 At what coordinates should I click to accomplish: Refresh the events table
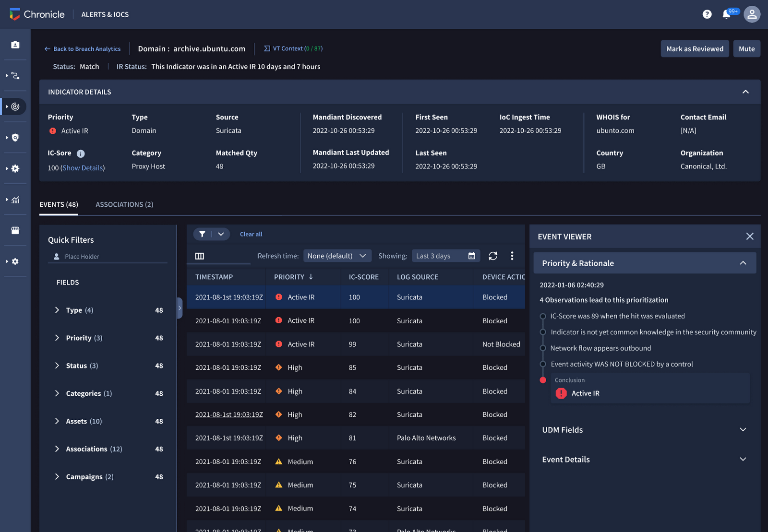493,256
